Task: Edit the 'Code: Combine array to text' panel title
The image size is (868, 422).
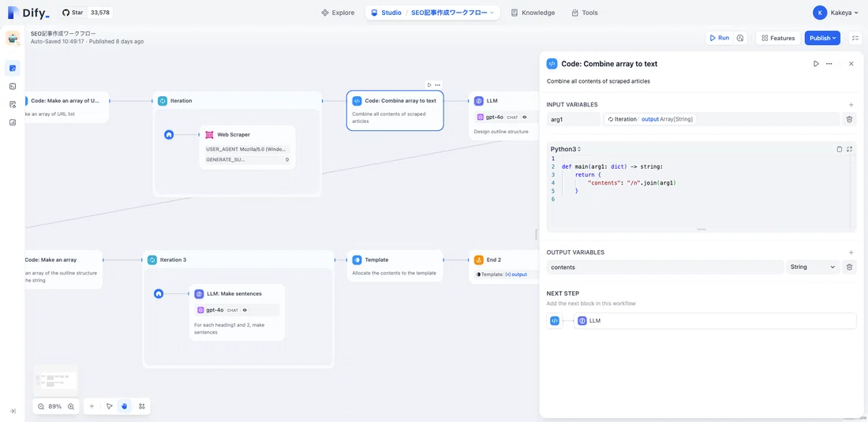Action: tap(609, 64)
